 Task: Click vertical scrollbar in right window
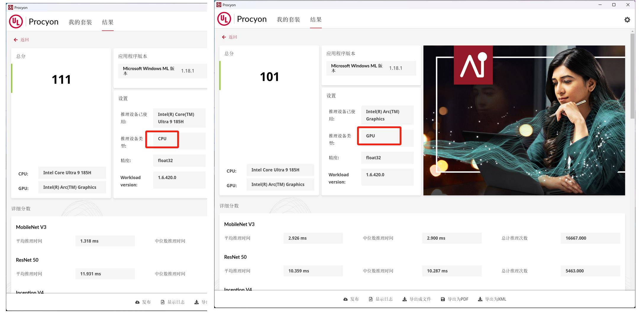632,76
